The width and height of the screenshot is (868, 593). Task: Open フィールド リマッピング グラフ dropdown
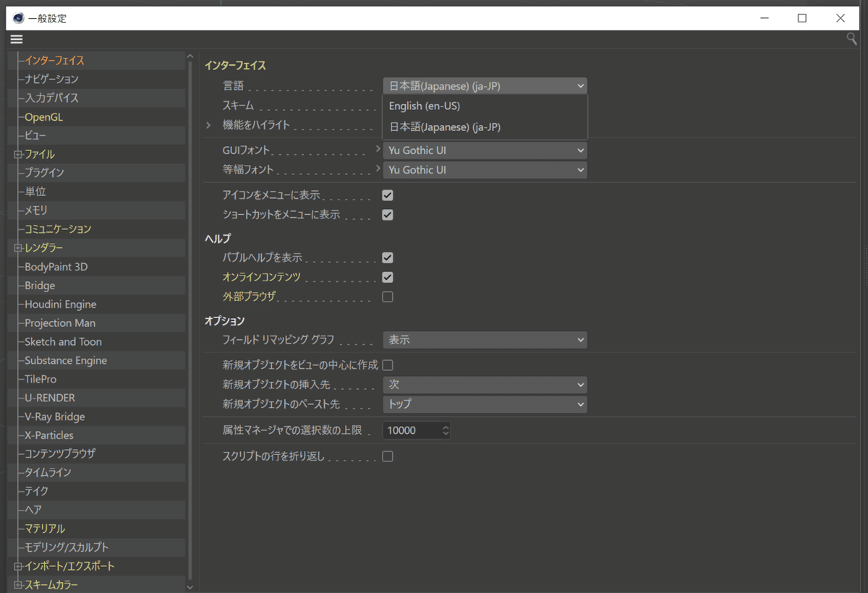point(485,339)
